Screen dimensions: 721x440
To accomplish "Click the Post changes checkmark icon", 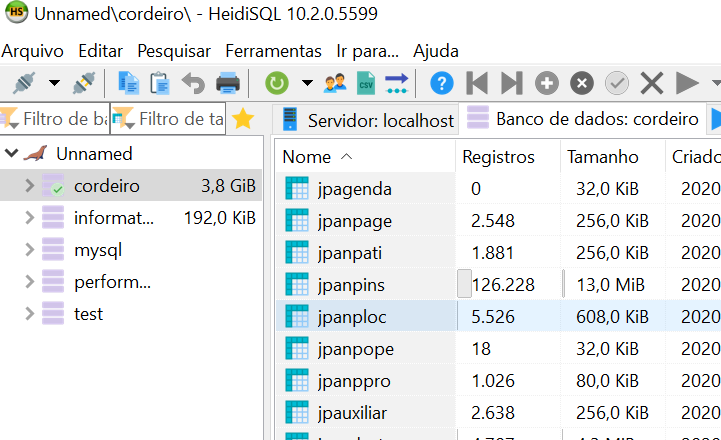I will 617,83.
